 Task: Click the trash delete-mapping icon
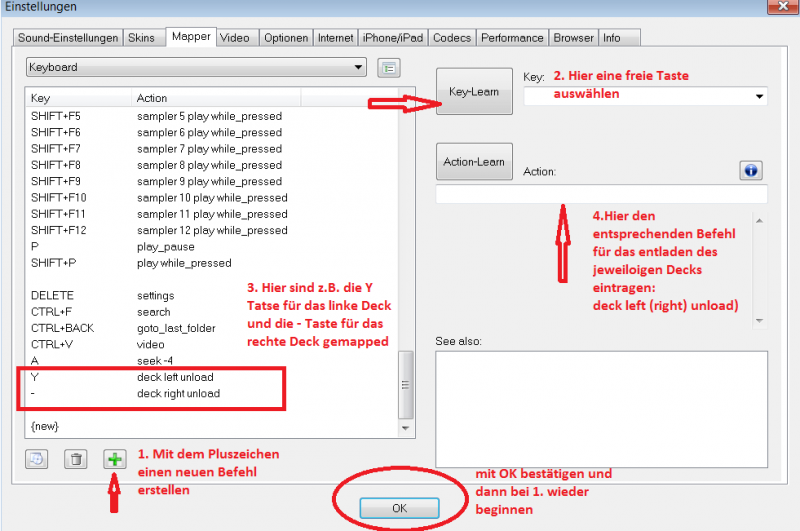pos(76,459)
